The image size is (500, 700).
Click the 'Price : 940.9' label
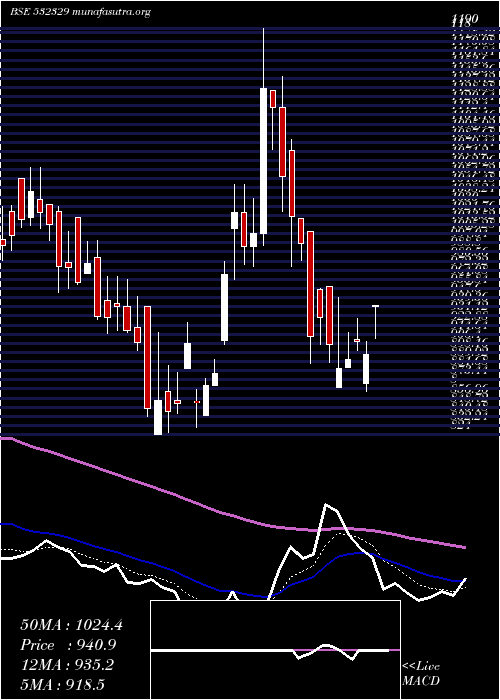(x=69, y=645)
